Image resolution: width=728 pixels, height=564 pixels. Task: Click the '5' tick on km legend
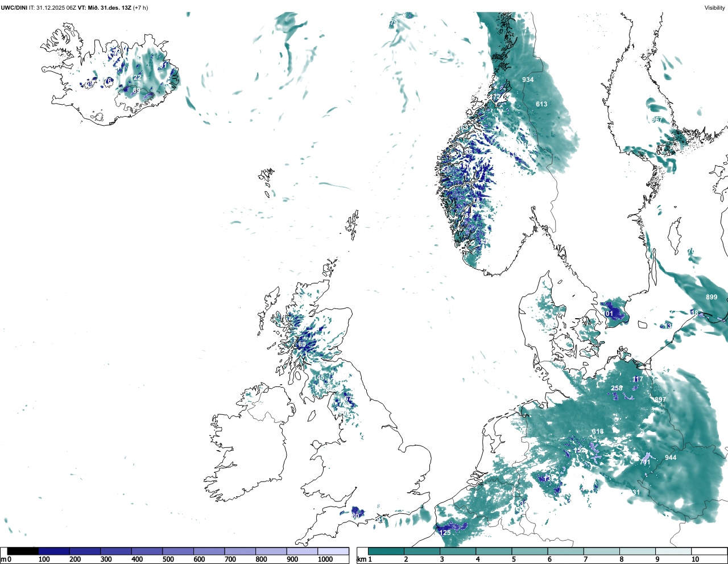pos(514,559)
